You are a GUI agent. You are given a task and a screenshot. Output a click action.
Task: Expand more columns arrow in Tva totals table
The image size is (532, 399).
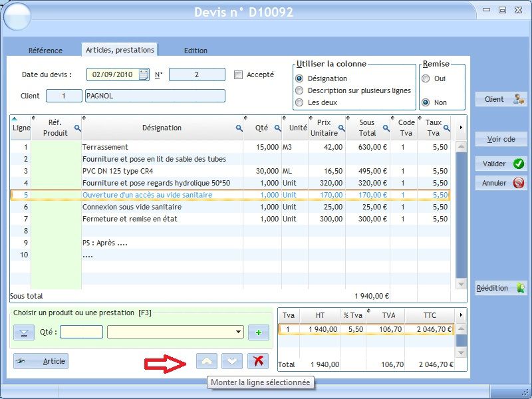pos(461,315)
